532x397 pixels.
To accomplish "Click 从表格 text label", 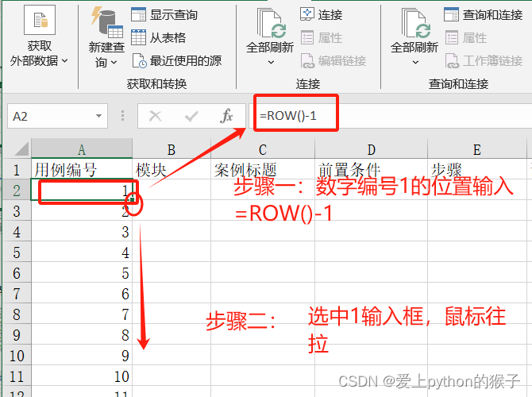I will (x=168, y=37).
